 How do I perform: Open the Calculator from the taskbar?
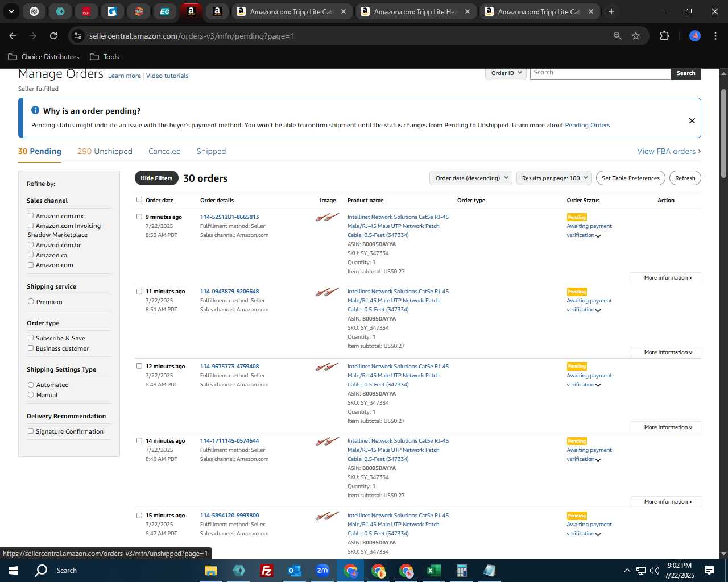pyautogui.click(x=461, y=571)
